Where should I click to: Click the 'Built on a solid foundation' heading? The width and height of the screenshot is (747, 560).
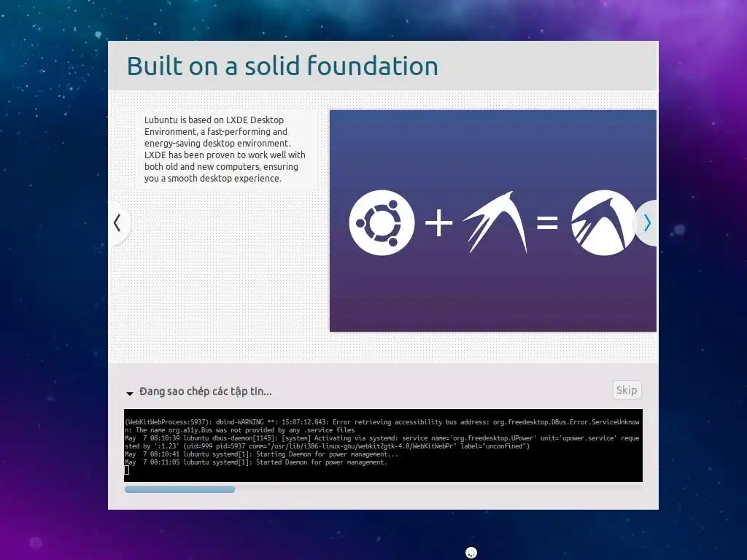pyautogui.click(x=282, y=66)
